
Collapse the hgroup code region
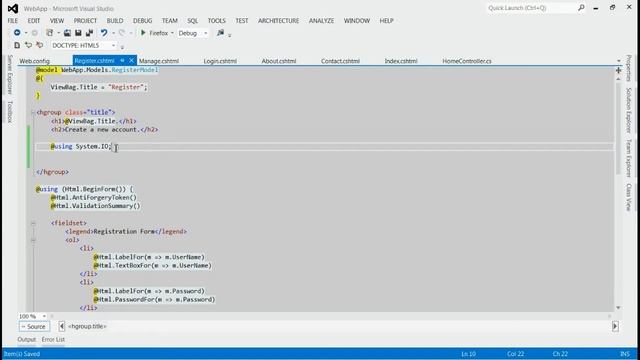coord(33,112)
